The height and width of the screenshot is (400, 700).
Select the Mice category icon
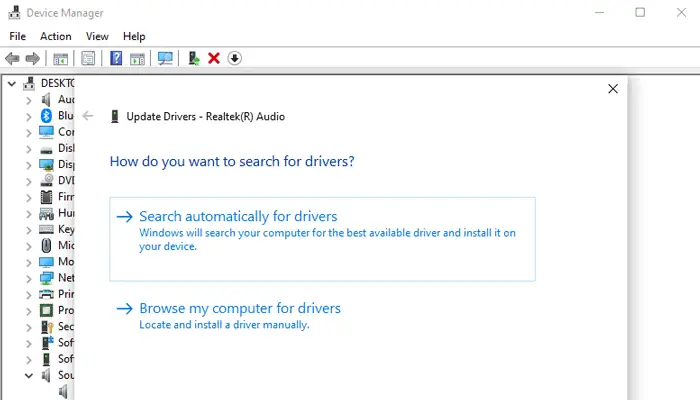tap(46, 246)
